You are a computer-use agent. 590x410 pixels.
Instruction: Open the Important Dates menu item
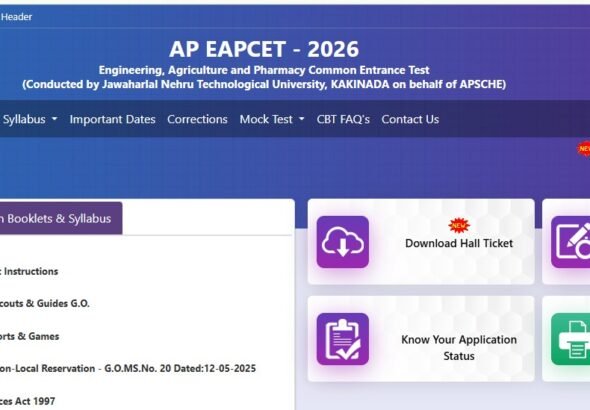tap(113, 119)
